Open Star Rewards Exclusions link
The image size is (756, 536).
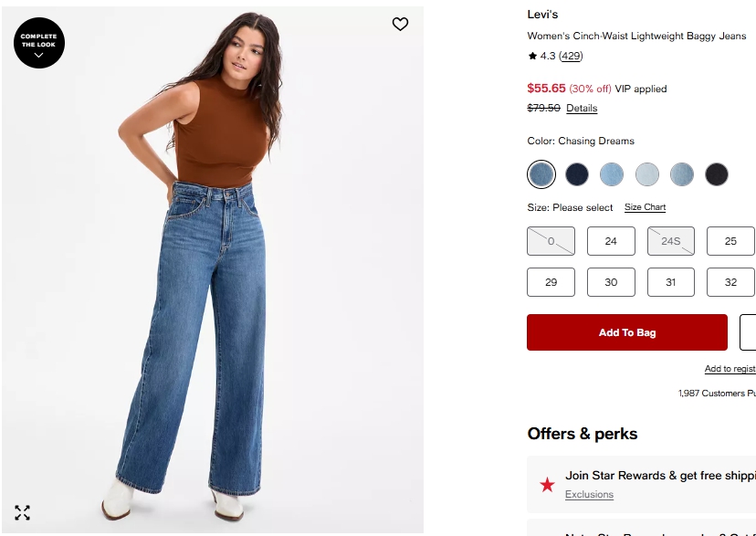click(589, 495)
